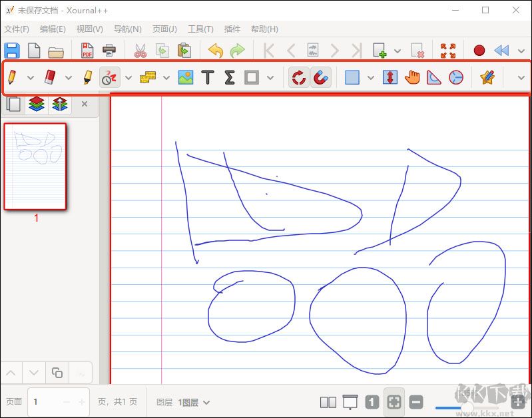Select the Text tool
The image size is (532, 418).
click(x=208, y=77)
